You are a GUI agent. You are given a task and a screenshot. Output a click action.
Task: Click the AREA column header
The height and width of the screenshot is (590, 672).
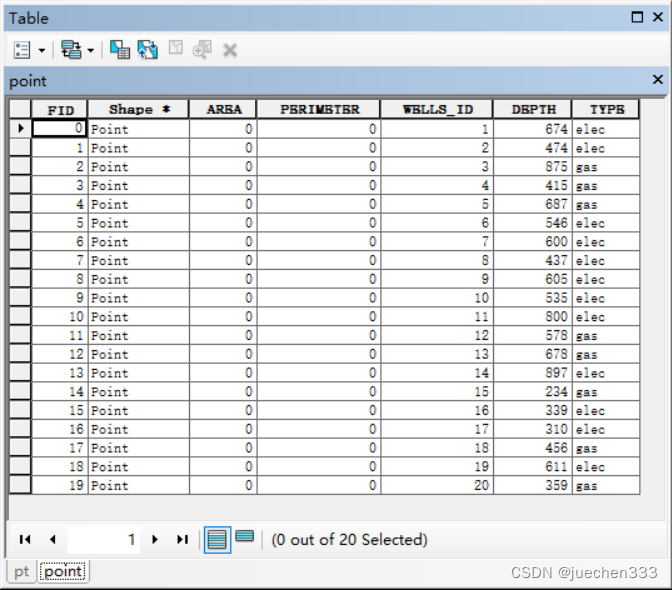[223, 110]
